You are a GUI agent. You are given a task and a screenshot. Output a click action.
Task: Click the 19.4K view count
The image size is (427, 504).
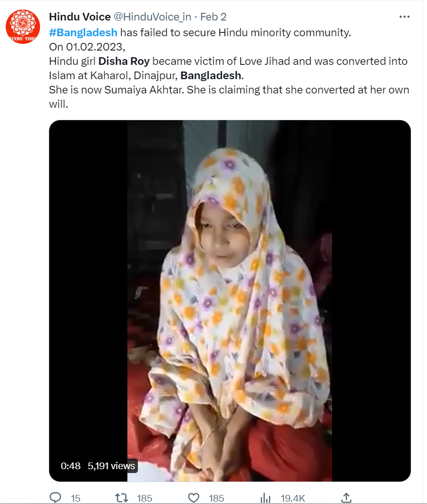point(292,498)
